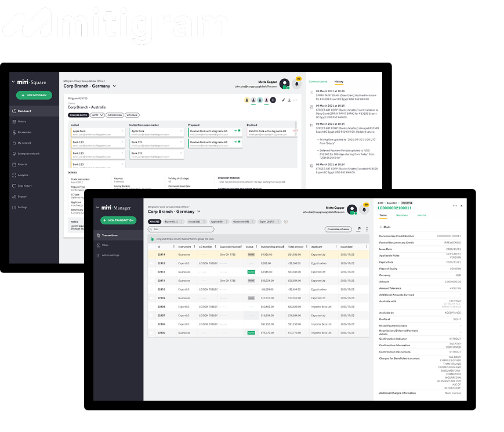504x432 pixels.
Task: Click the NEW MITIGRAM button
Action: tap(34, 95)
